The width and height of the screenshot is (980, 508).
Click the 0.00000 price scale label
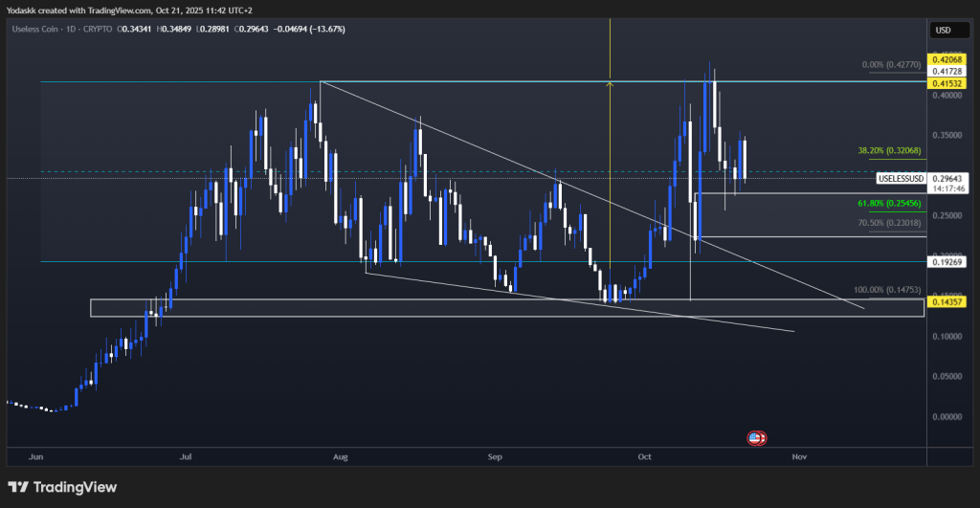point(947,417)
